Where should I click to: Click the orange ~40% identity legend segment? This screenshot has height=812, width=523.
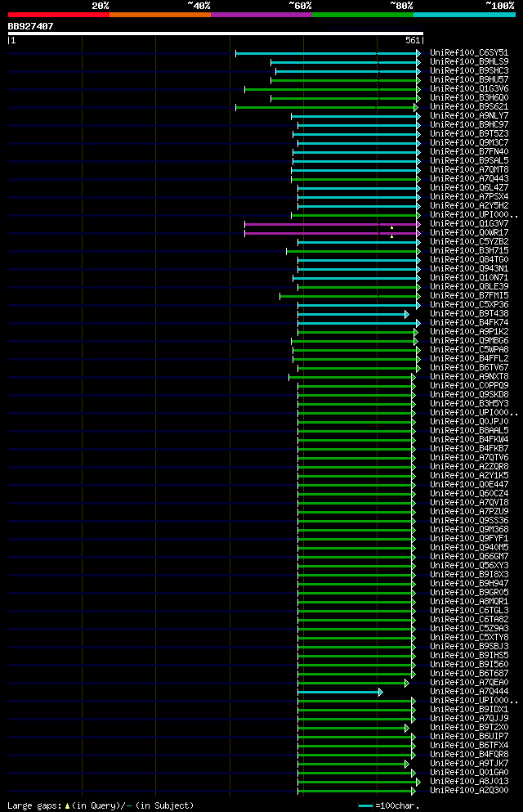click(160, 15)
